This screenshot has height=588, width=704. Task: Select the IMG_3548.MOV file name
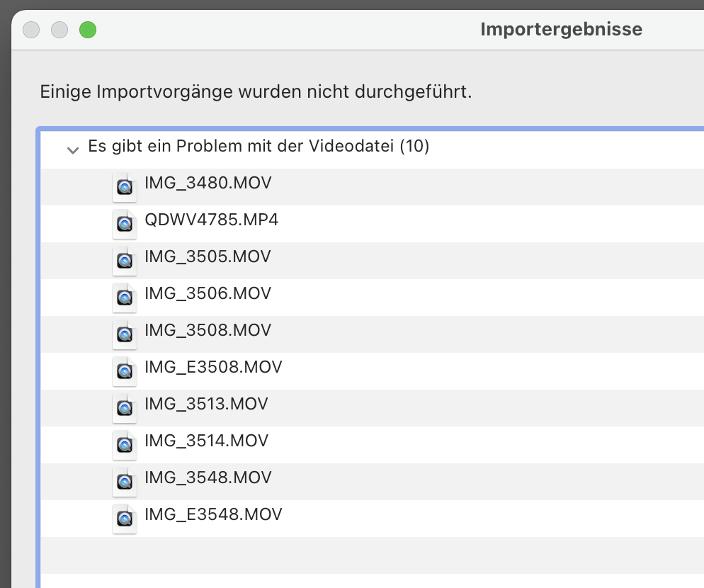(208, 478)
